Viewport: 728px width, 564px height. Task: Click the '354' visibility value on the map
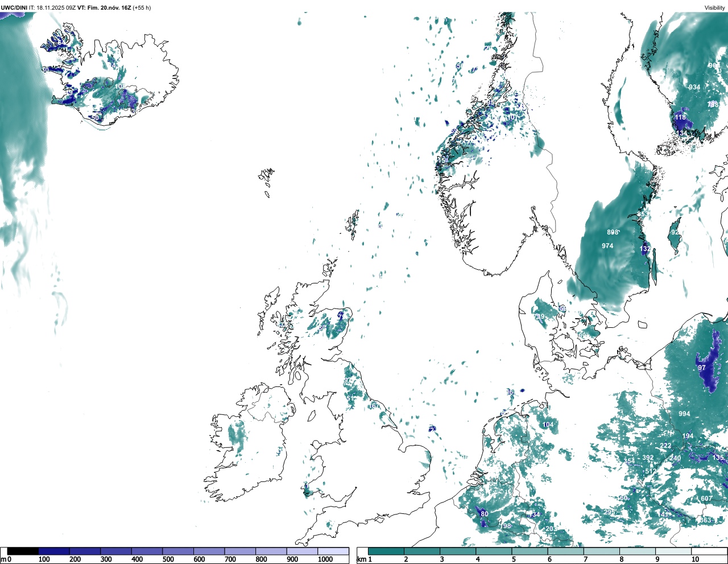coord(629,461)
